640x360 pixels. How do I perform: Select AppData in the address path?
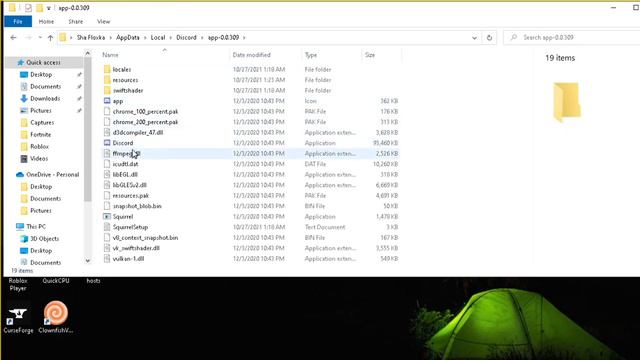pyautogui.click(x=128, y=38)
